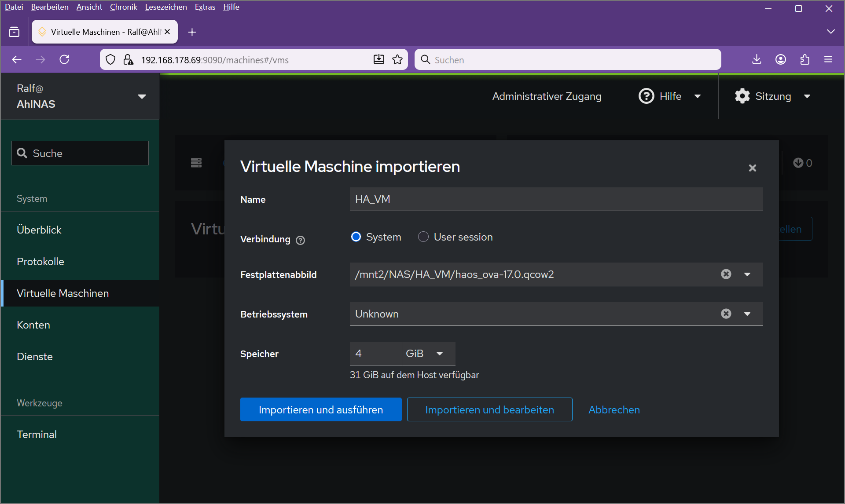Click the Abbrechen link
The width and height of the screenshot is (845, 504).
[614, 409]
